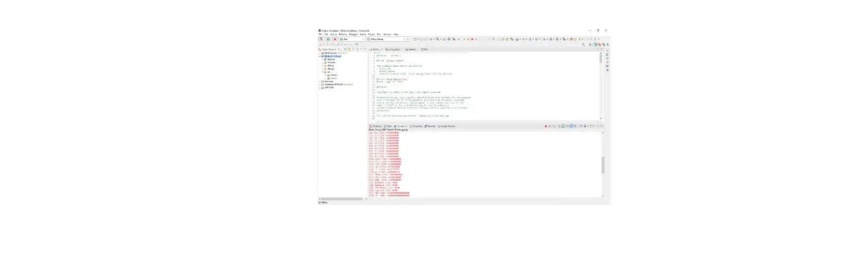
Task: Open the Source menu
Action: (334, 35)
